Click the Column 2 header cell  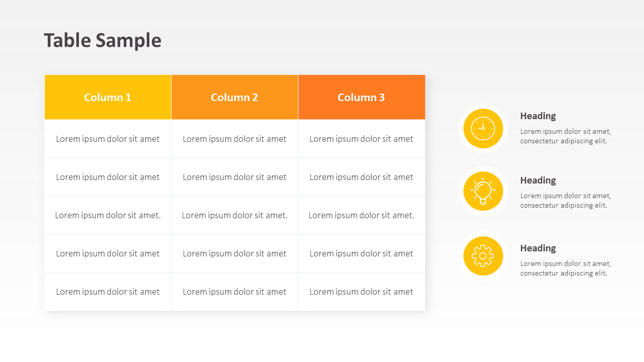(x=234, y=97)
